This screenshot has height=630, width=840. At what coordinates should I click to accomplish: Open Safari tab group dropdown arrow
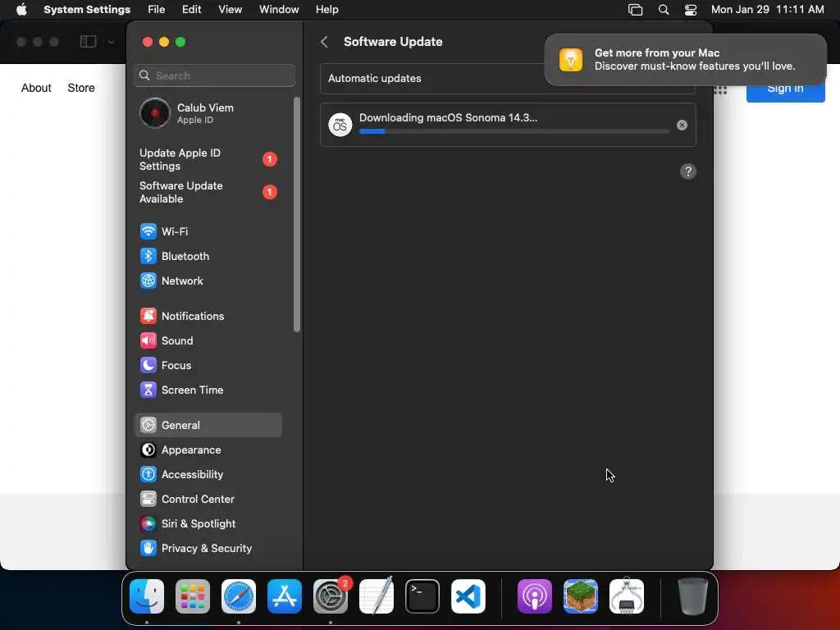(x=111, y=42)
